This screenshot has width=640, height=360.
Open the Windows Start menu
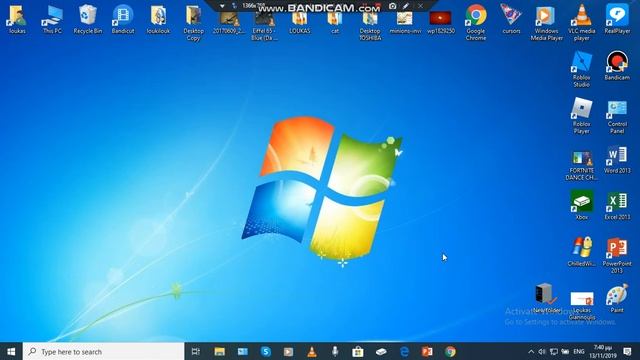(11, 351)
